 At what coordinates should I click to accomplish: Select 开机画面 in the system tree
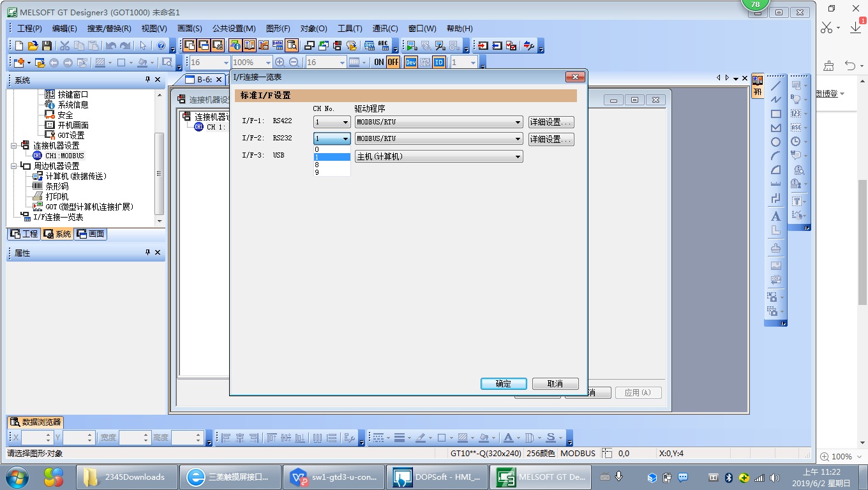click(x=73, y=125)
